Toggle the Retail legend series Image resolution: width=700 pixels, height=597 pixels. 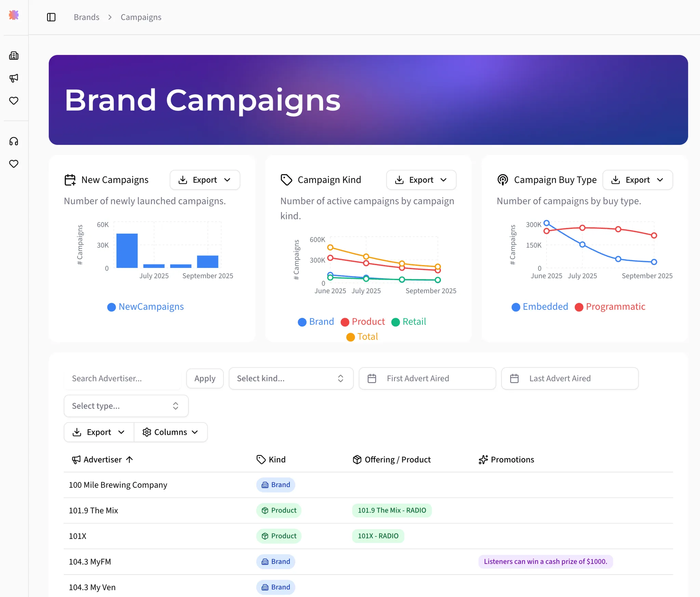pyautogui.click(x=409, y=322)
